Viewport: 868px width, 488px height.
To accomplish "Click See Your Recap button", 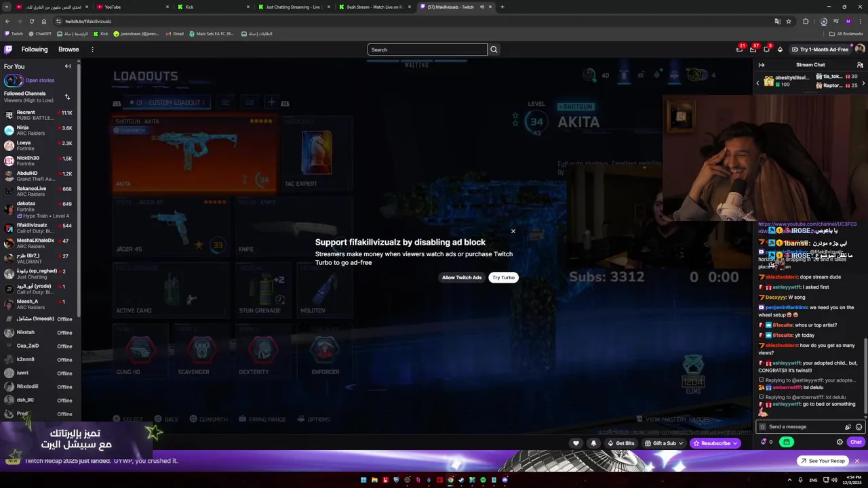I will [822, 461].
